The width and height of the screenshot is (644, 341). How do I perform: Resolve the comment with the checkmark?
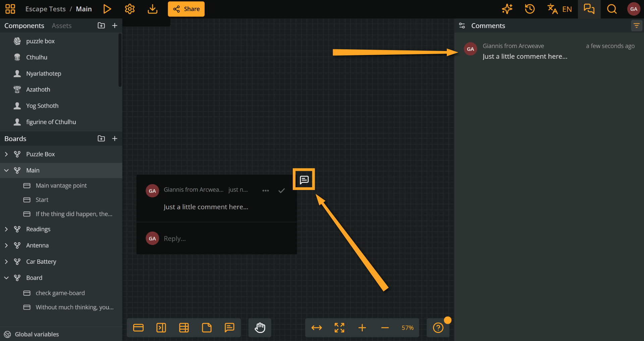(x=281, y=191)
